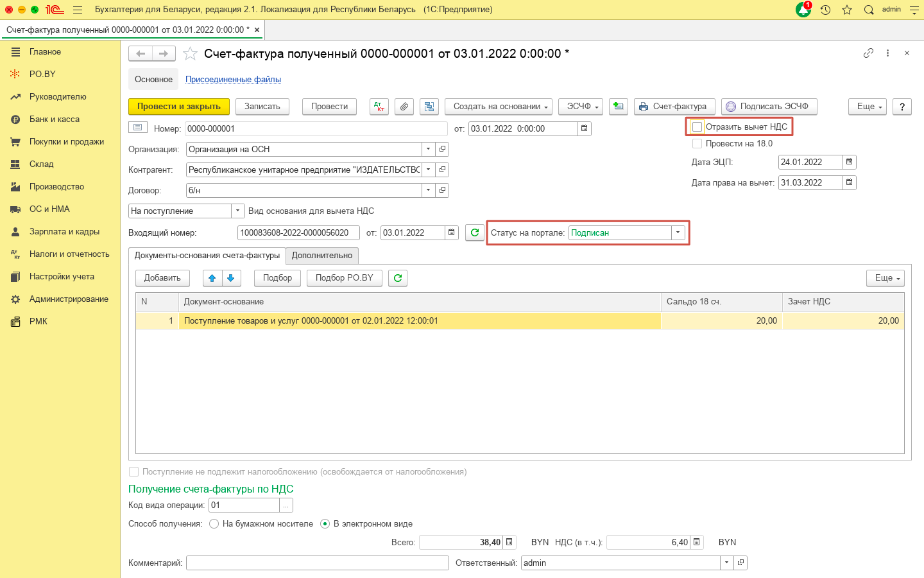
Task: Open global search magnifier icon
Action: (x=869, y=10)
